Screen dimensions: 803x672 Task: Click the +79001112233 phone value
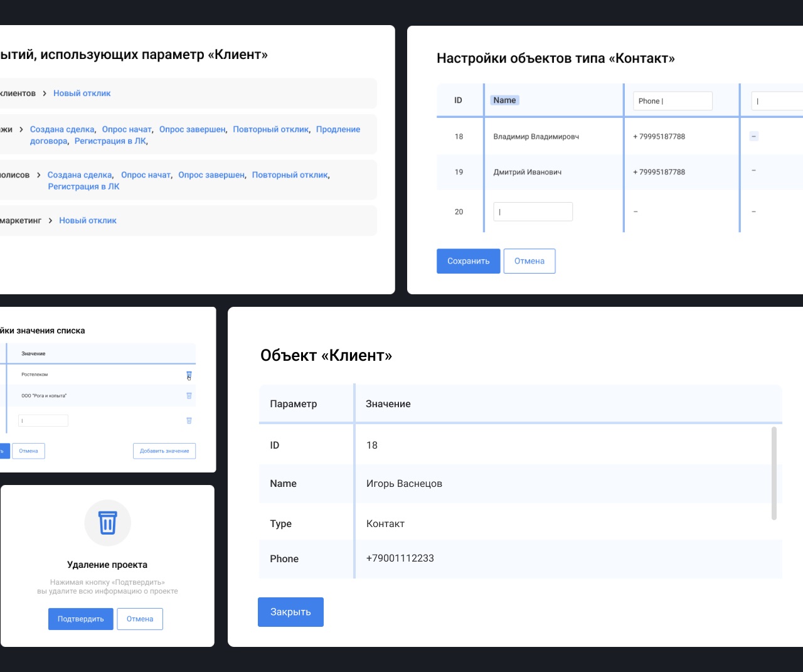tap(400, 558)
